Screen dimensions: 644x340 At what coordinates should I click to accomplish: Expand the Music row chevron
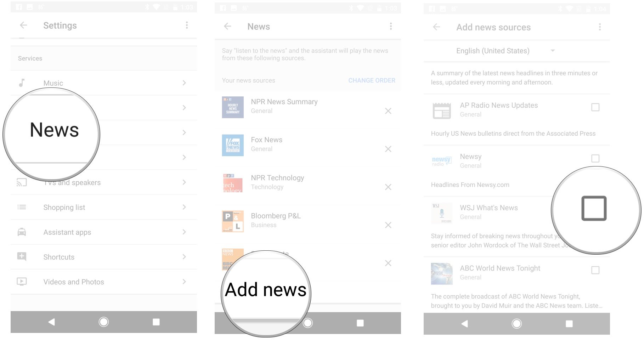(x=184, y=83)
